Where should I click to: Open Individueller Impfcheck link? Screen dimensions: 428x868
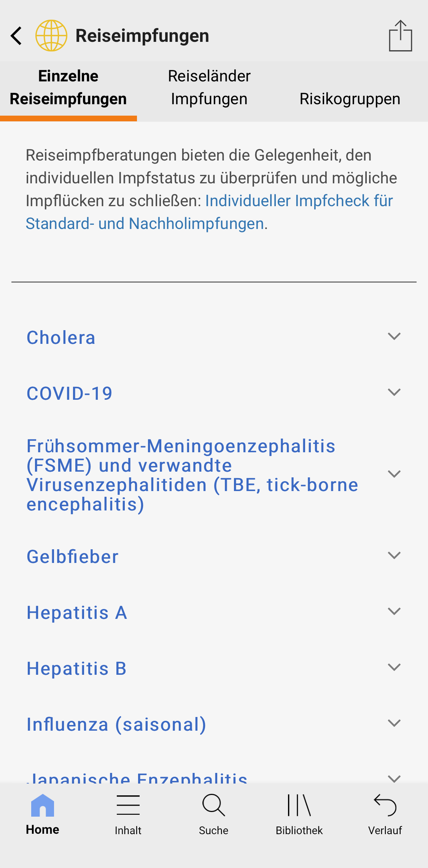(299, 201)
